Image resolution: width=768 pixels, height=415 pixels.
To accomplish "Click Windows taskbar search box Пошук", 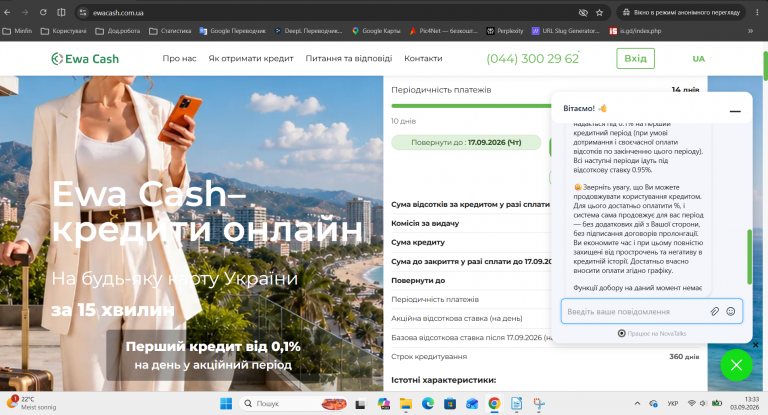I will (x=294, y=404).
